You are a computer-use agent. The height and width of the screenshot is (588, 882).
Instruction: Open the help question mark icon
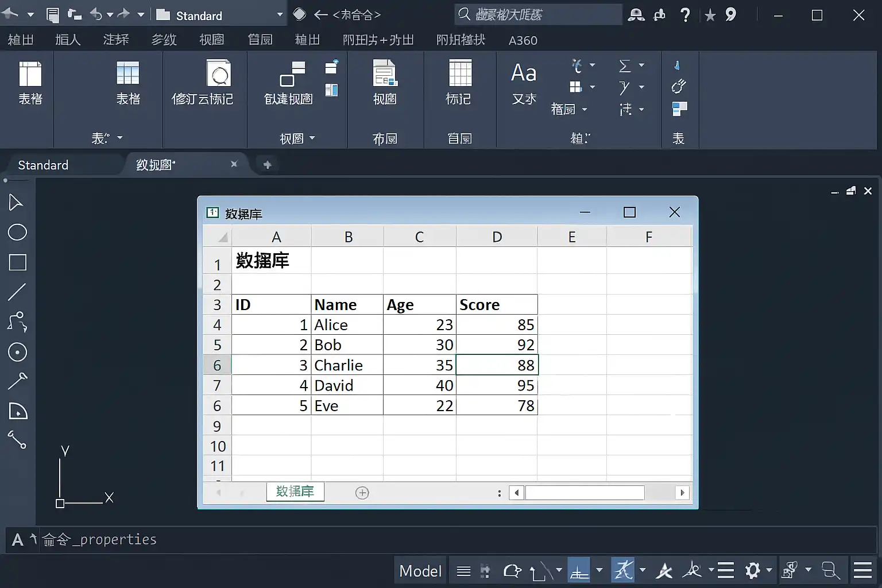[x=685, y=15]
